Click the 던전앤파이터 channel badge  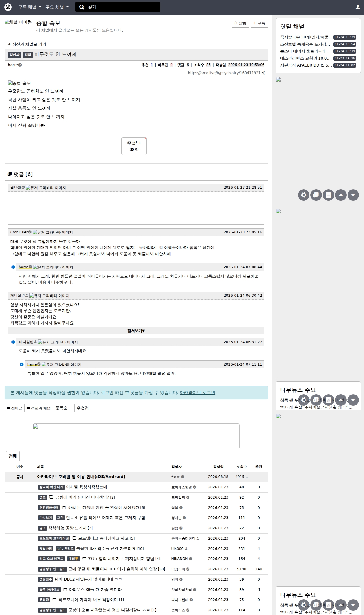tap(49, 508)
